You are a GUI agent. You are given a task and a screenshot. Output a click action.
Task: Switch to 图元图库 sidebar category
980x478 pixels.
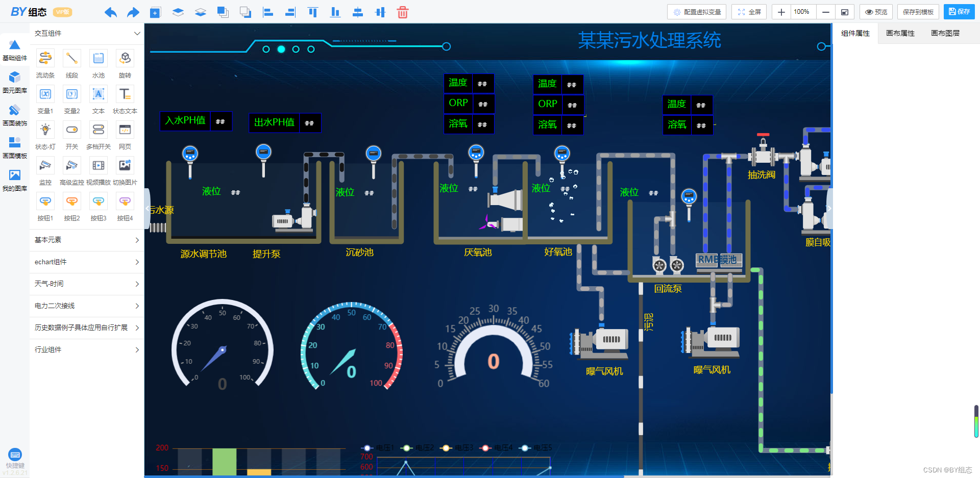coord(15,83)
